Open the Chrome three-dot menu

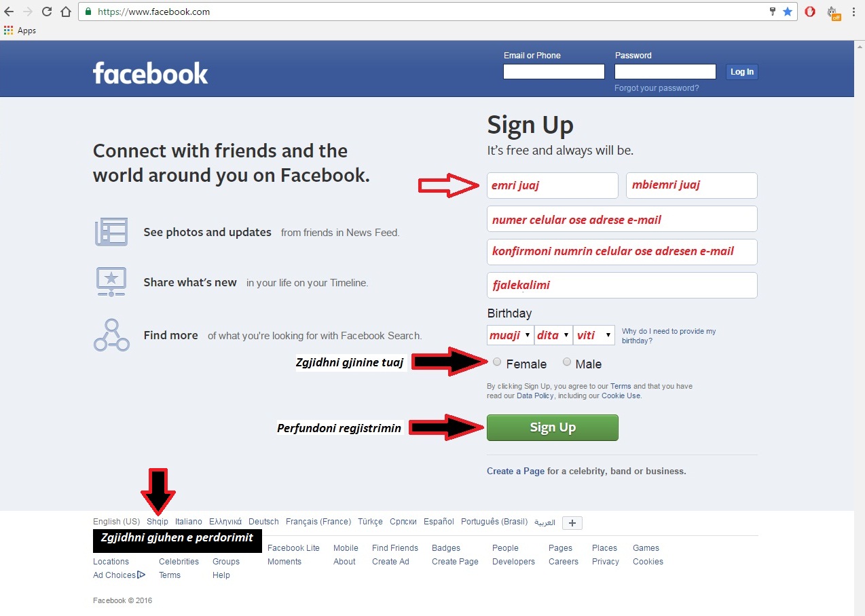coord(853,12)
